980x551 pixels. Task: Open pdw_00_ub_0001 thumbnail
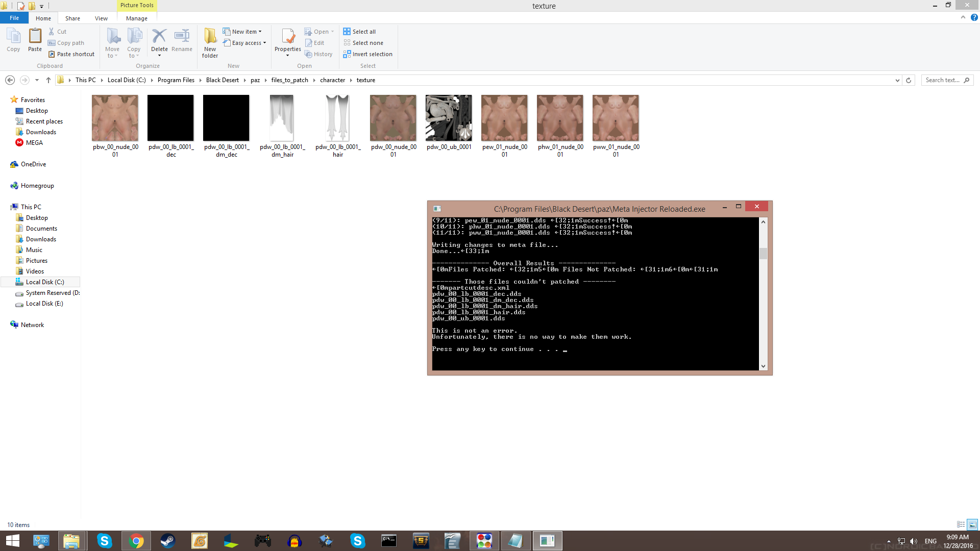449,117
